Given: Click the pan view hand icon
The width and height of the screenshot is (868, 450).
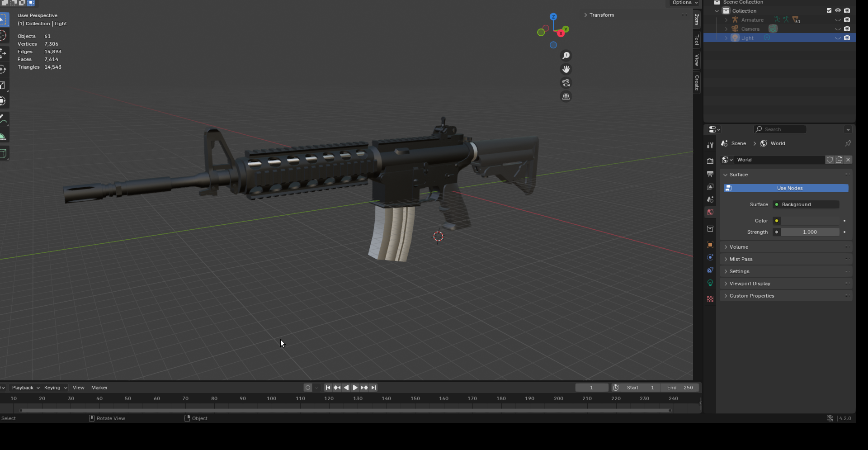Looking at the screenshot, I should pyautogui.click(x=566, y=69).
